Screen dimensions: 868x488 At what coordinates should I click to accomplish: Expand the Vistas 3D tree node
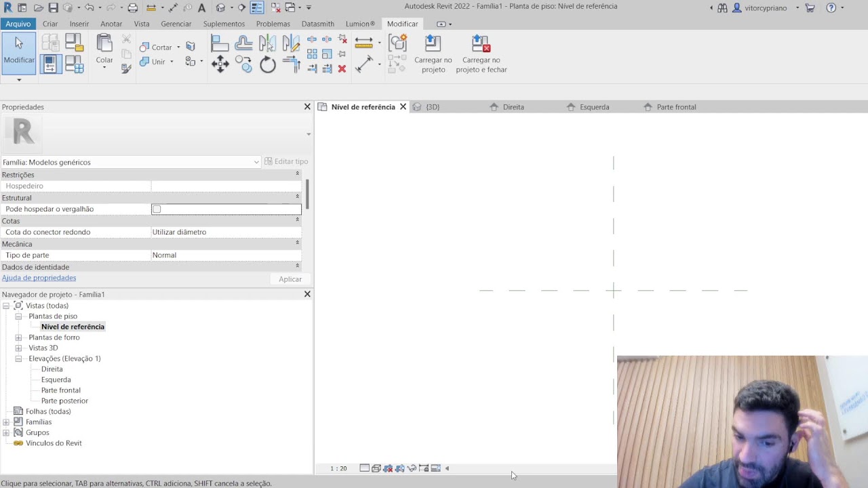click(18, 348)
